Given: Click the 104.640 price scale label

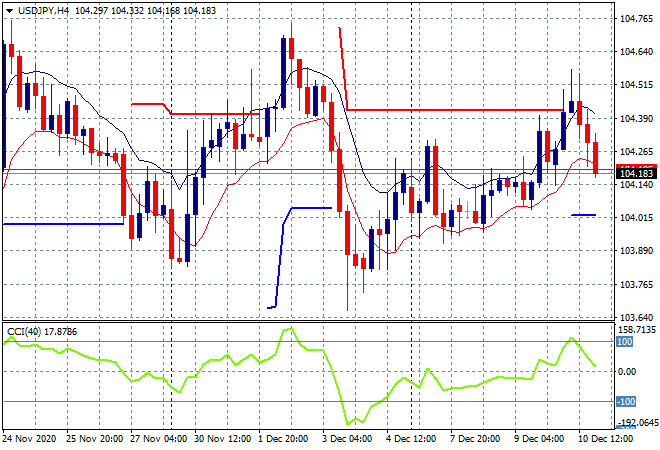Looking at the screenshot, I should click(x=636, y=52).
